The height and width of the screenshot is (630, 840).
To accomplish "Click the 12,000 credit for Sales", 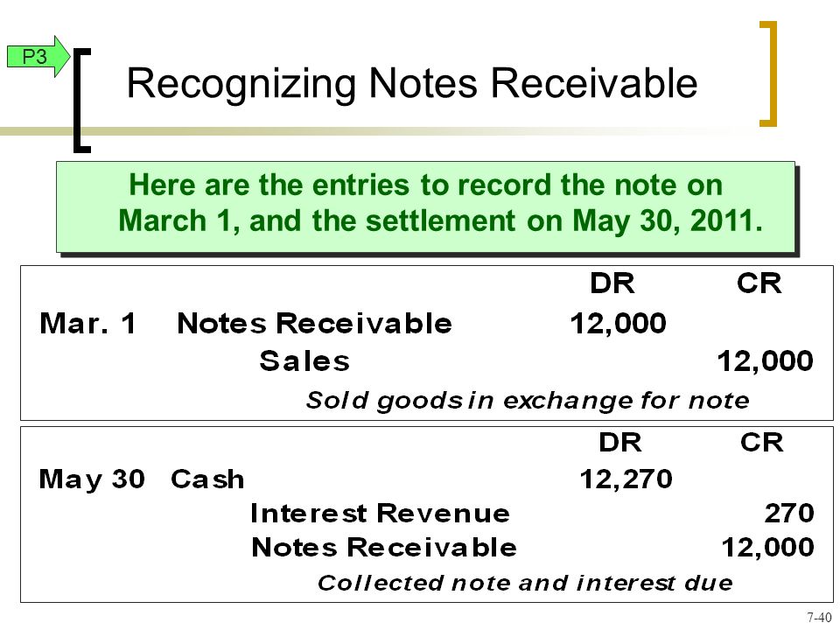I will [x=765, y=361].
